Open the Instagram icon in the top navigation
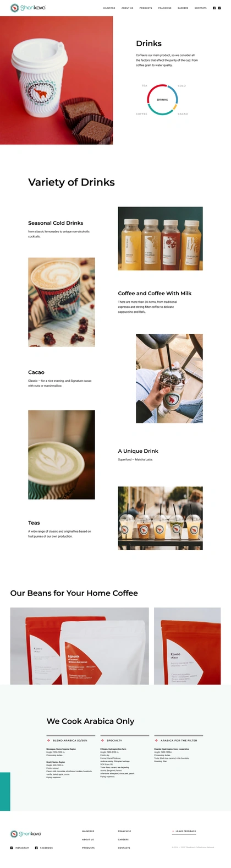231x868 pixels. 219,8
